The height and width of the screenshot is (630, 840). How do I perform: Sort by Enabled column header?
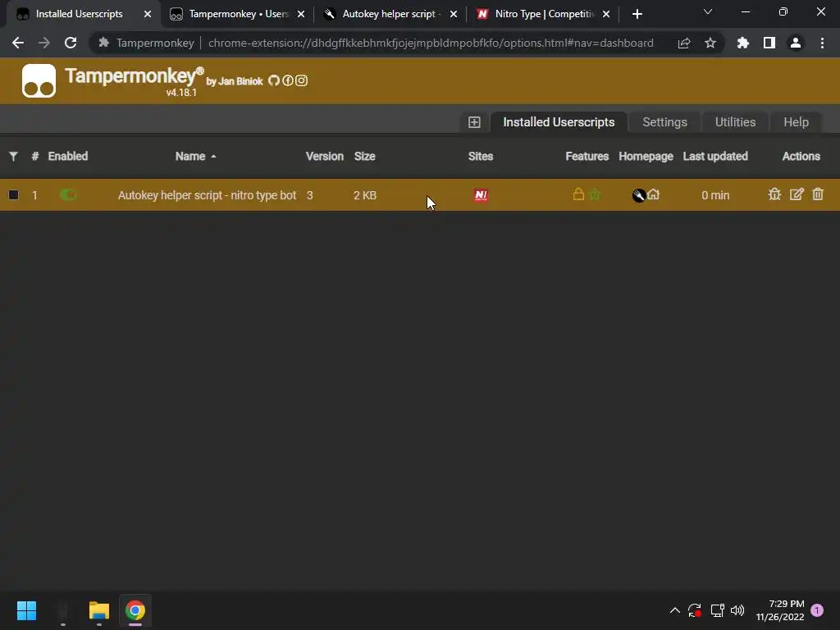pos(67,157)
